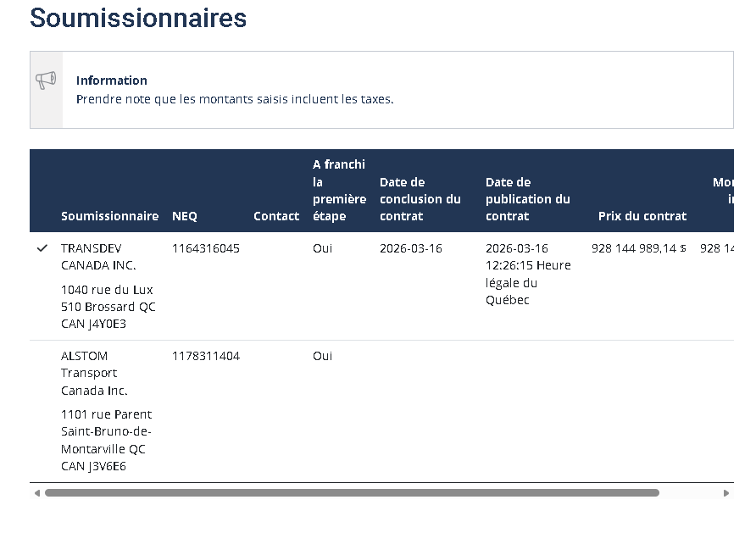This screenshot has width=756, height=533.
Task: Click the checkmark beside TRANSDEV CANADA INC.
Action: pyautogui.click(x=42, y=248)
